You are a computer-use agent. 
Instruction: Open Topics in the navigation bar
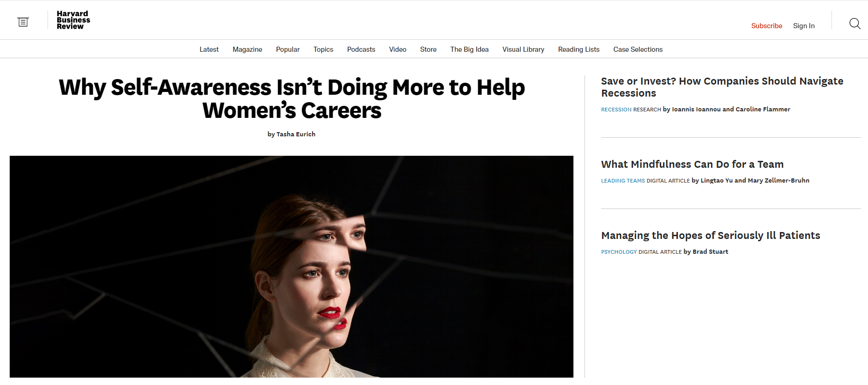(x=323, y=49)
